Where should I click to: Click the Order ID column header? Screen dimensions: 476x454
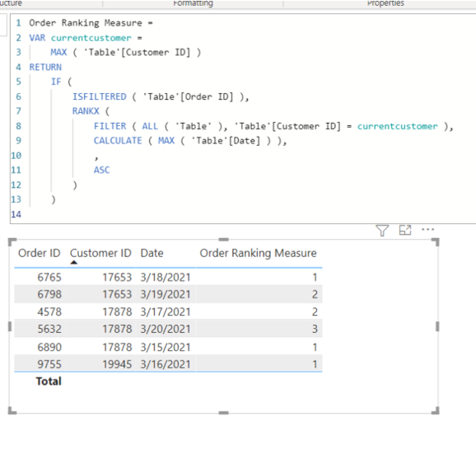click(x=40, y=253)
